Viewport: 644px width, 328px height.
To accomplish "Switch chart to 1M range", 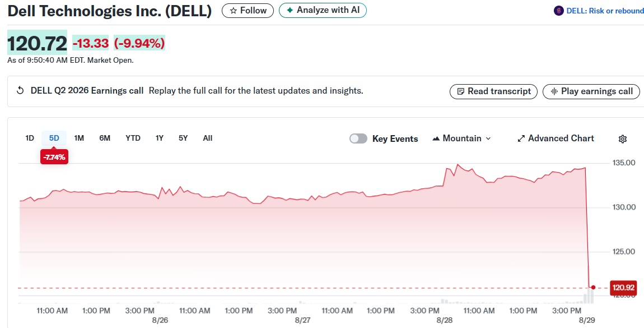I will point(80,138).
